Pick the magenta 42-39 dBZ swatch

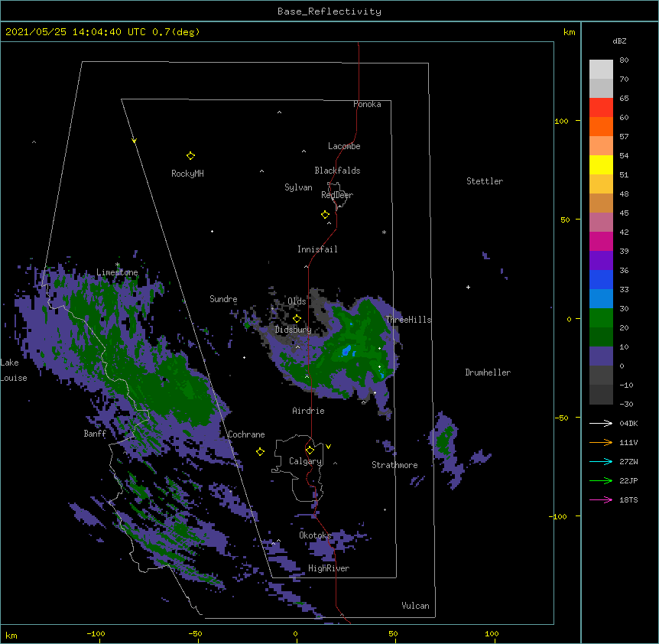(x=601, y=241)
